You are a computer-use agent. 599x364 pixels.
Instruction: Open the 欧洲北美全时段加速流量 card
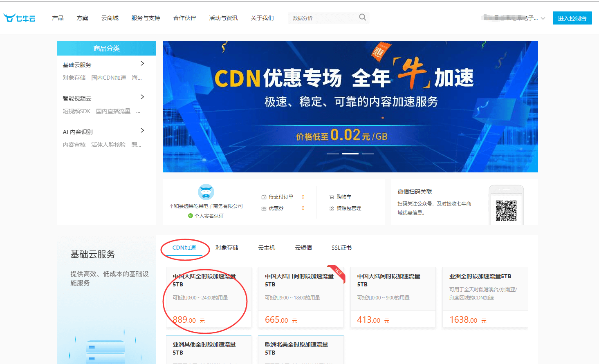[x=301, y=349]
